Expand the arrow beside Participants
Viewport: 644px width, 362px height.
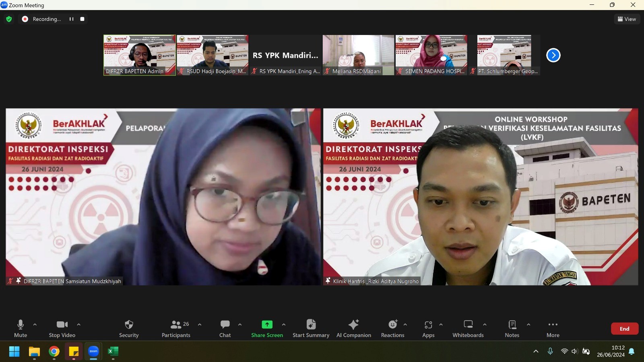click(x=200, y=325)
